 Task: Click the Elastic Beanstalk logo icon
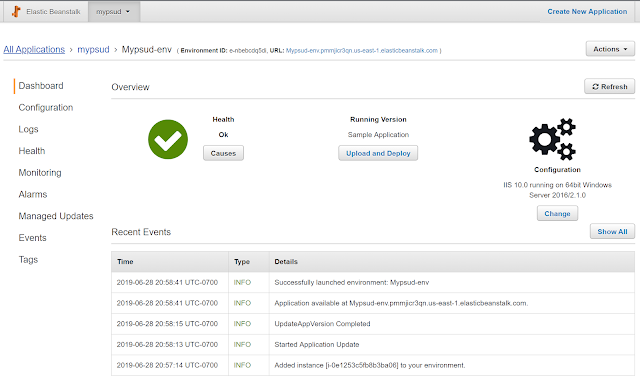pyautogui.click(x=16, y=11)
